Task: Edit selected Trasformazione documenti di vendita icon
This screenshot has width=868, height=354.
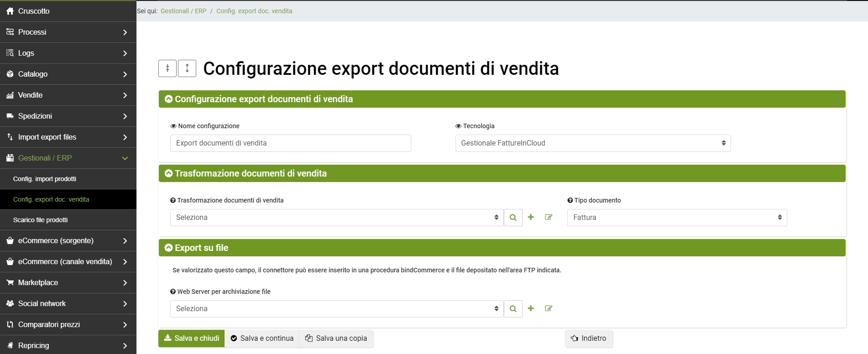Action: pyautogui.click(x=549, y=218)
